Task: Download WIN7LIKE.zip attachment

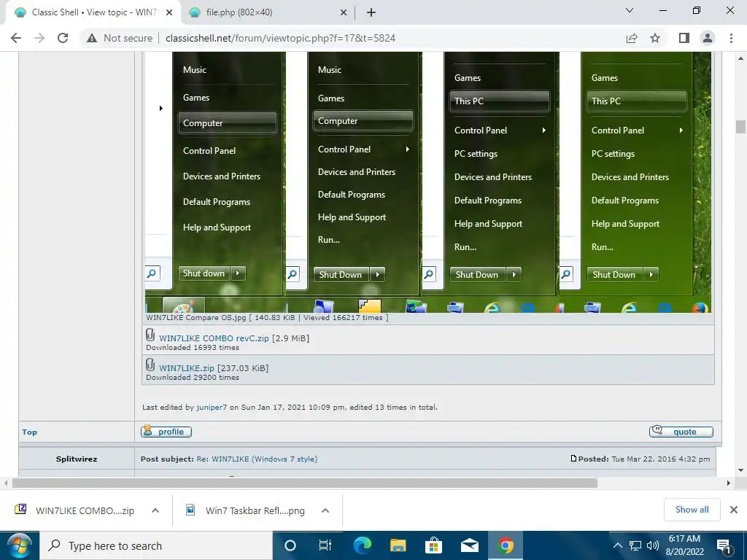Action: (186, 368)
